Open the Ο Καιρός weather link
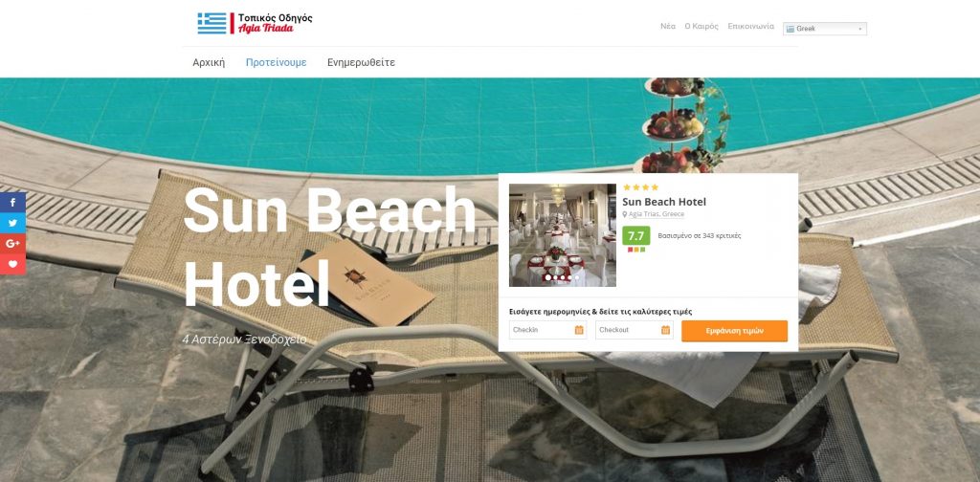This screenshot has width=980, height=482. (x=702, y=26)
